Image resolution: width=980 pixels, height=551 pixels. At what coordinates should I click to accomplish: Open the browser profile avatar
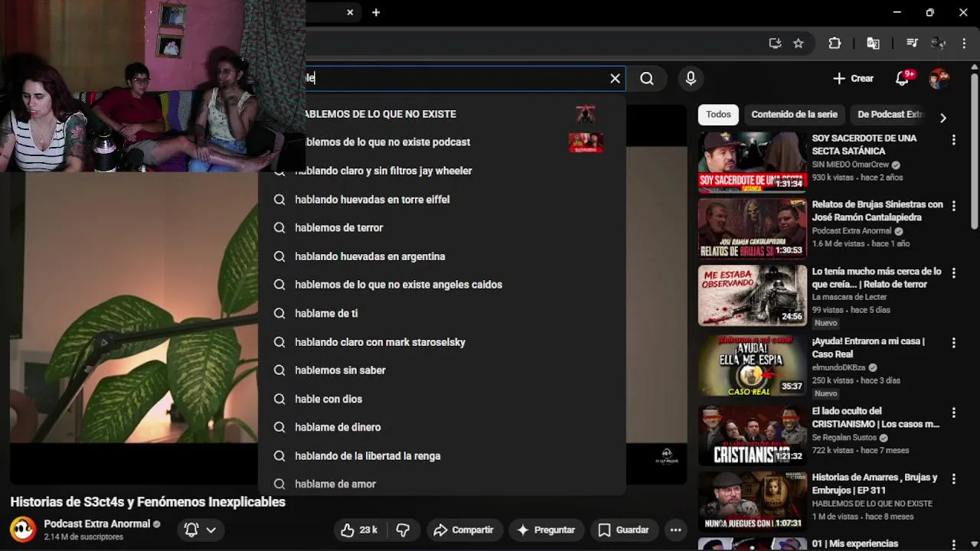(939, 44)
